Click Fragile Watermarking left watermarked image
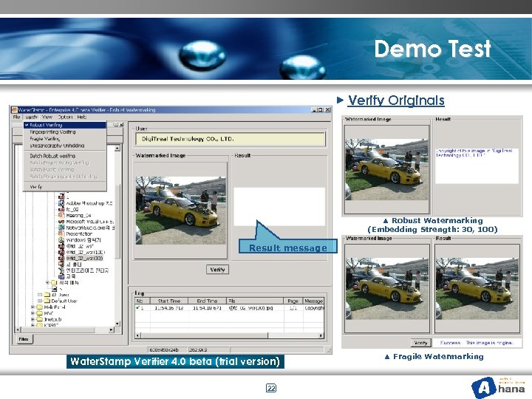532x399 pixels. [x=387, y=288]
